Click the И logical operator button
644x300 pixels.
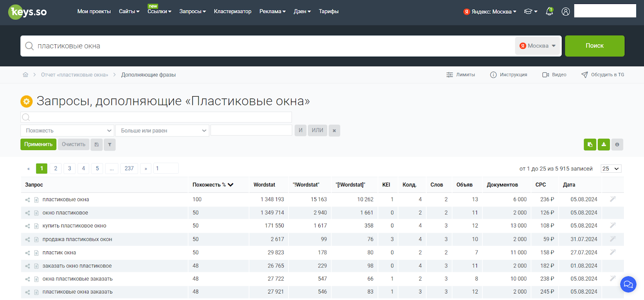pos(301,130)
